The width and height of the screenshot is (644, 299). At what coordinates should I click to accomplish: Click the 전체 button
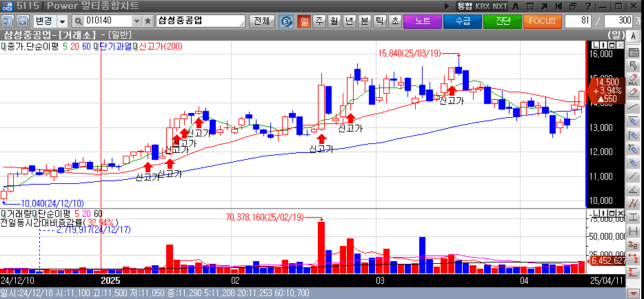coord(261,21)
